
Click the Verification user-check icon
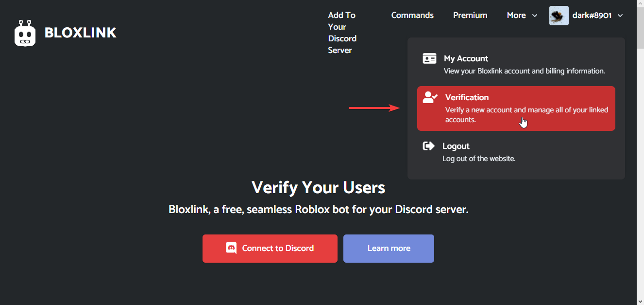point(430,97)
